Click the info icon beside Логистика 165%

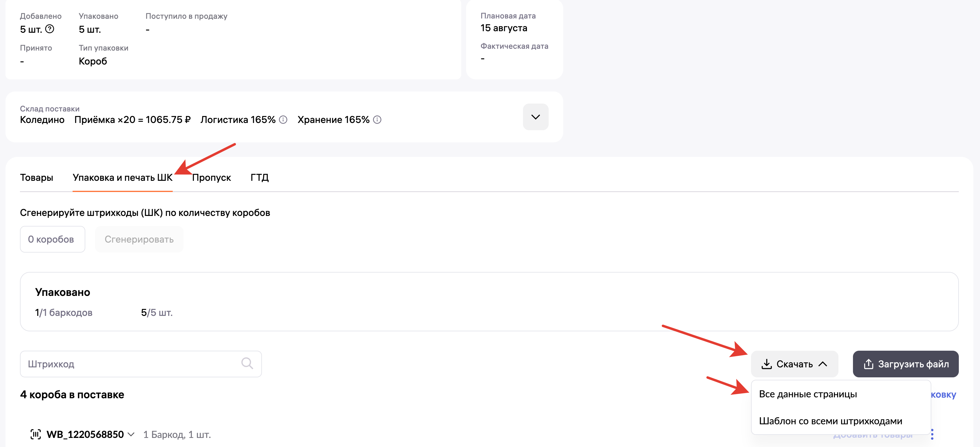tap(283, 120)
